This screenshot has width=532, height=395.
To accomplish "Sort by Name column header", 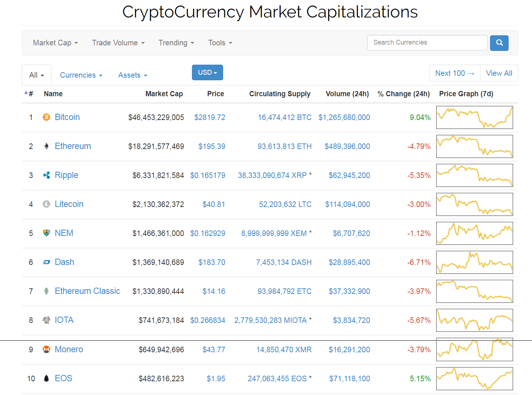I will (x=53, y=94).
